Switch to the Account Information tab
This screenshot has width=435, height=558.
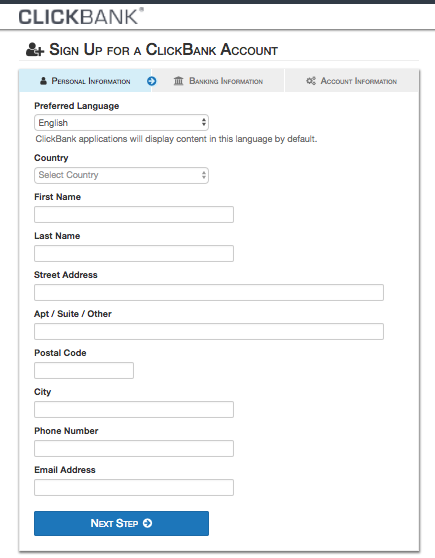pos(352,81)
